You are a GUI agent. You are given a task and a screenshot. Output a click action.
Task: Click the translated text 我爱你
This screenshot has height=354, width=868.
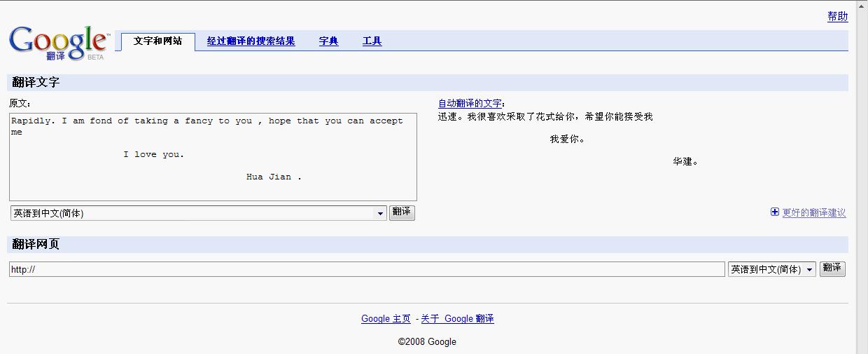coord(567,139)
